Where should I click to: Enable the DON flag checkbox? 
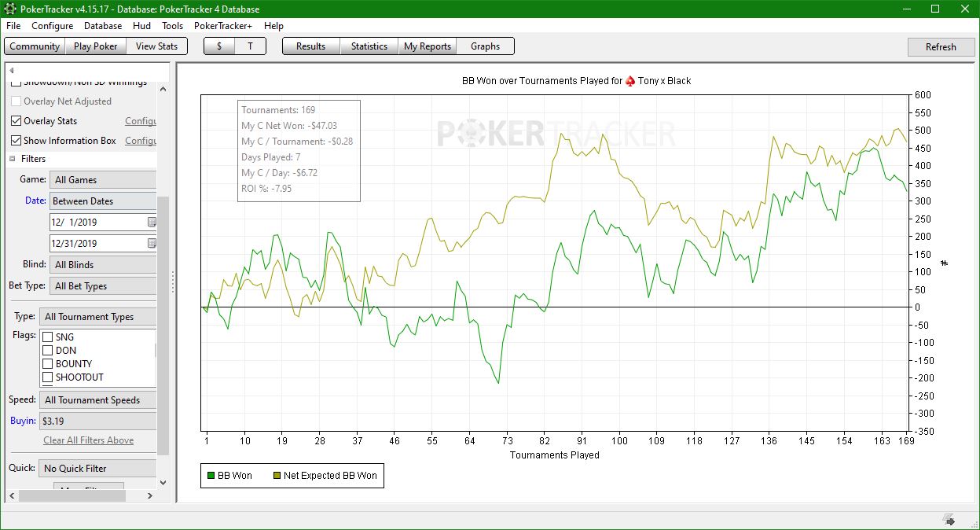47,351
